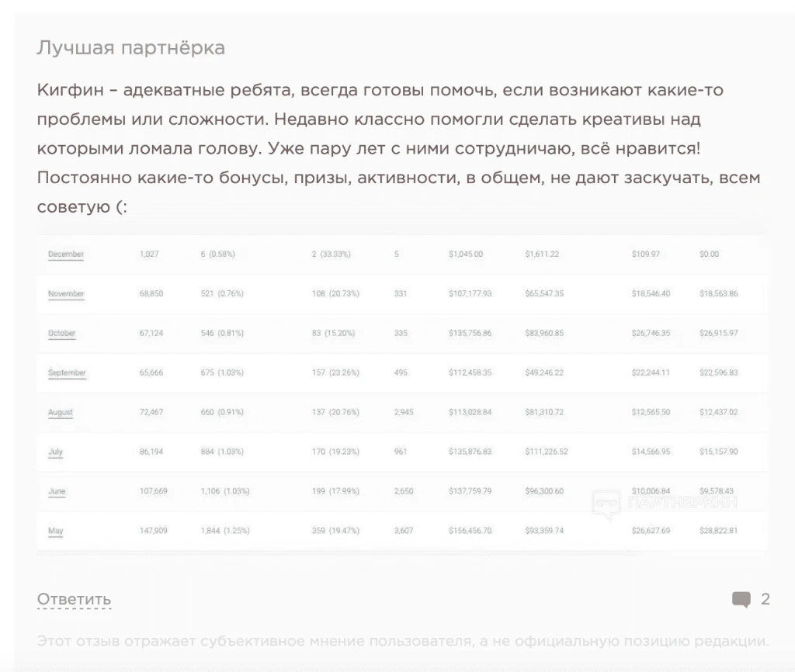Click the value 1,027 in December row
The width and height of the screenshot is (795, 672).
pyautogui.click(x=149, y=254)
